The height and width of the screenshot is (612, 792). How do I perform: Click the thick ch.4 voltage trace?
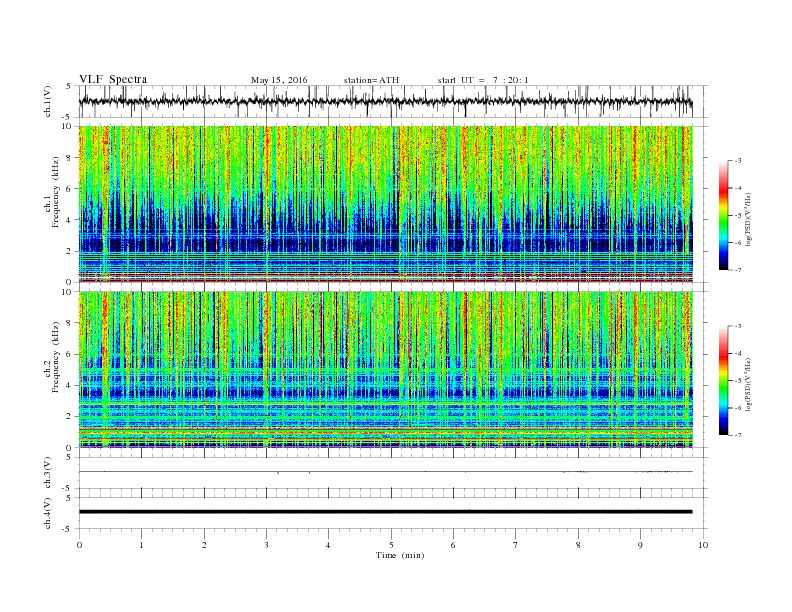[x=385, y=512]
